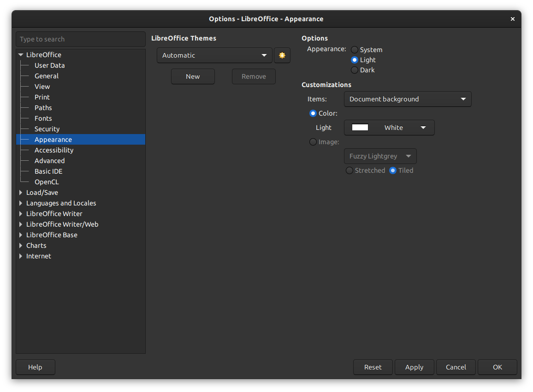
Task: Click the extensions icon beside the theme dropdown
Action: click(282, 55)
